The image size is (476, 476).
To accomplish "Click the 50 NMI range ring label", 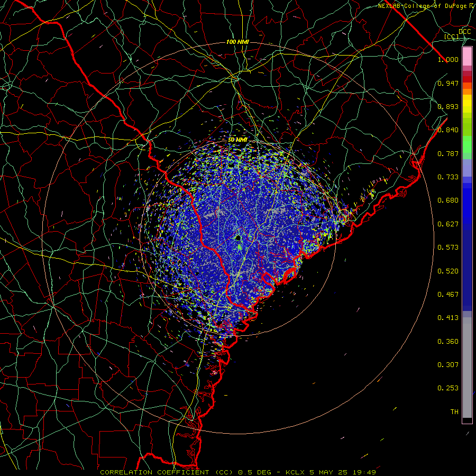I will click(237, 140).
